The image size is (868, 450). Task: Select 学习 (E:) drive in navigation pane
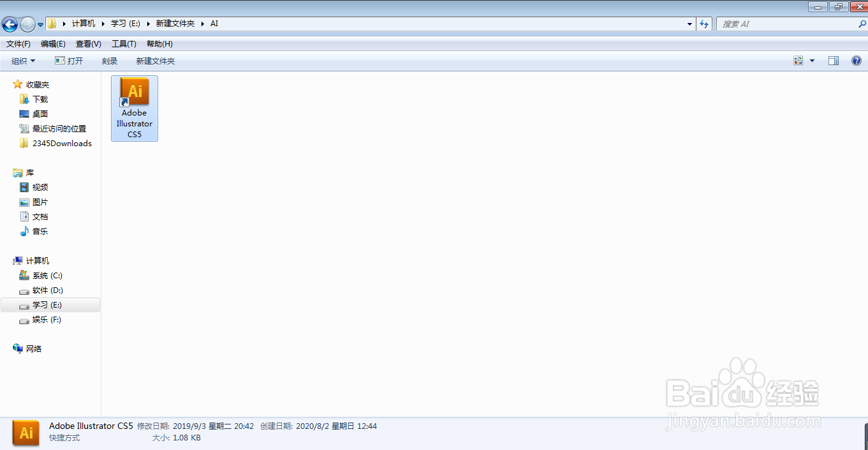pyautogui.click(x=47, y=305)
